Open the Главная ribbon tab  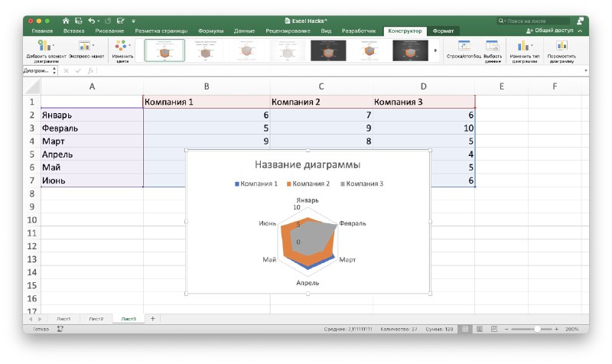click(42, 31)
